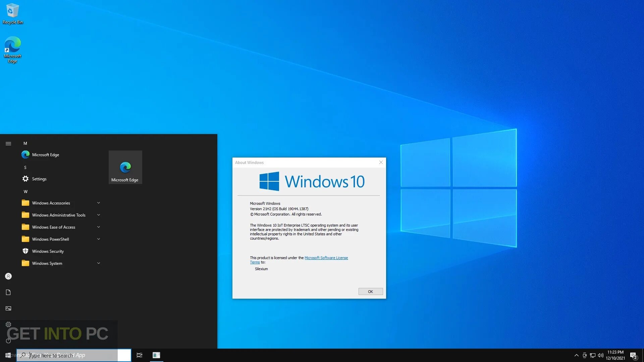Click the Microsoft Edge pinned tile
The image size is (644, 362).
point(125,167)
